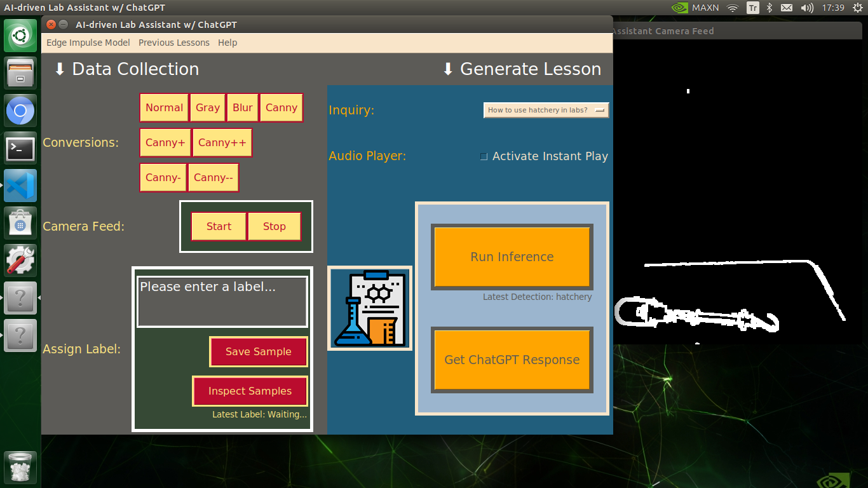This screenshot has width=868, height=488.
Task: Open the Bluetooth indicator menu
Action: point(769,8)
